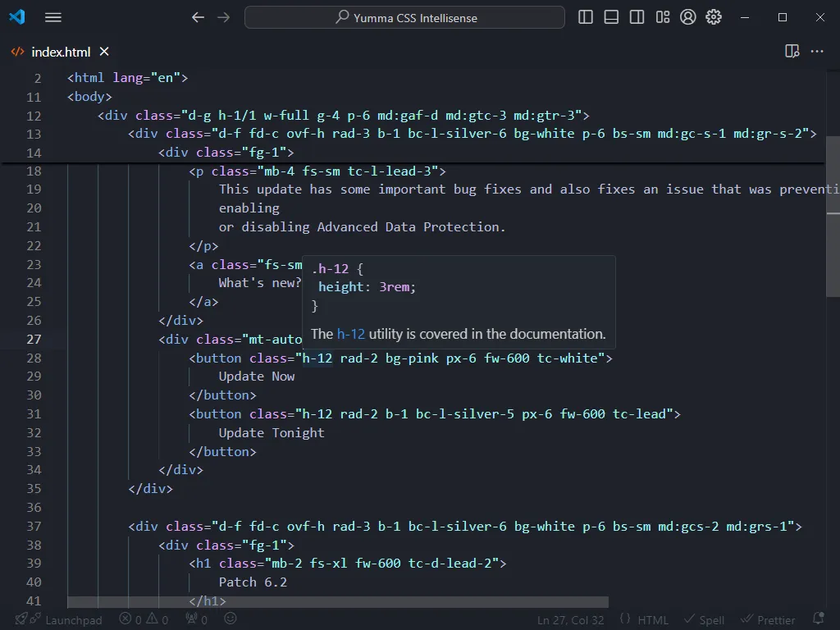Click line number 37 in the gutter
840x630 pixels.
34,527
